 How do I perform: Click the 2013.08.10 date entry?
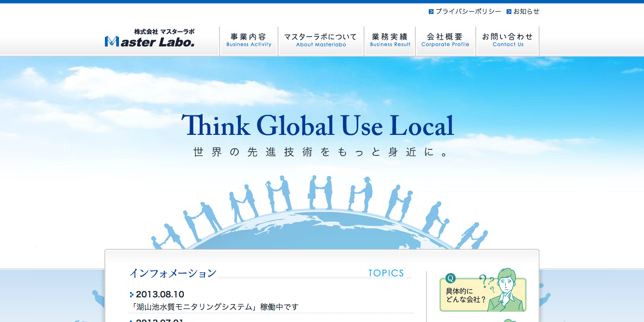(x=160, y=294)
